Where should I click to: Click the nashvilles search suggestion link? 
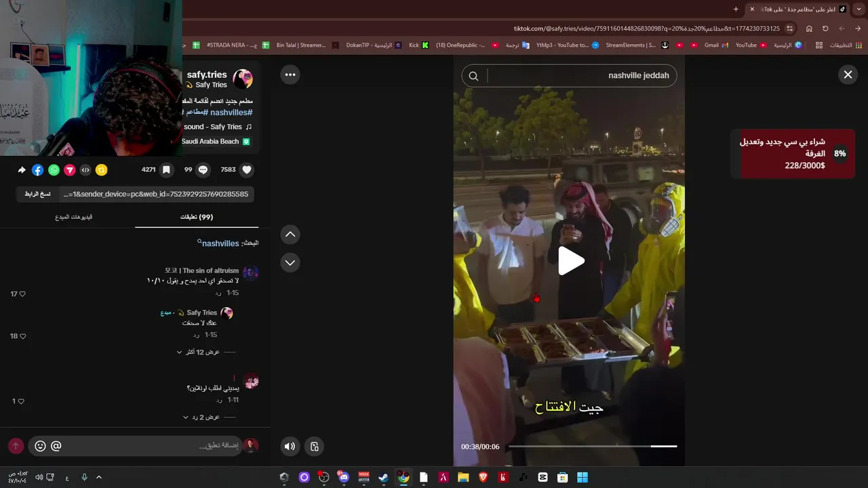pos(220,243)
